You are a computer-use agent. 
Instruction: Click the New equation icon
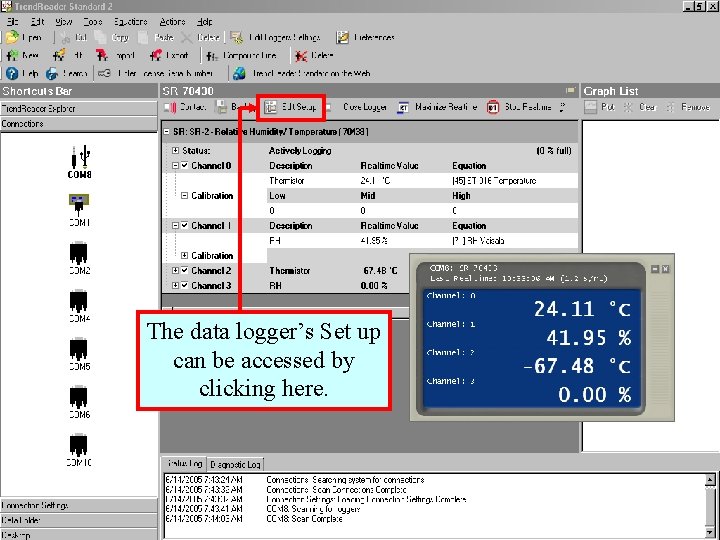tap(12, 56)
